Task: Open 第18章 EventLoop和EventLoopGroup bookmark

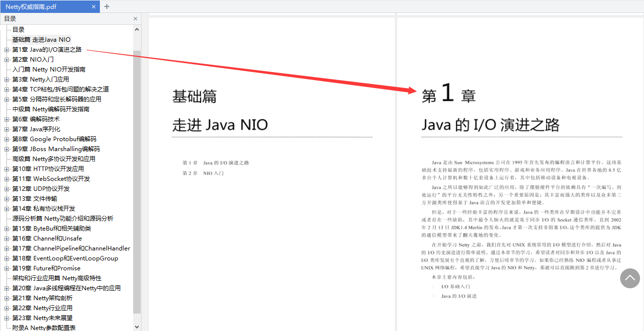Action: point(65,258)
